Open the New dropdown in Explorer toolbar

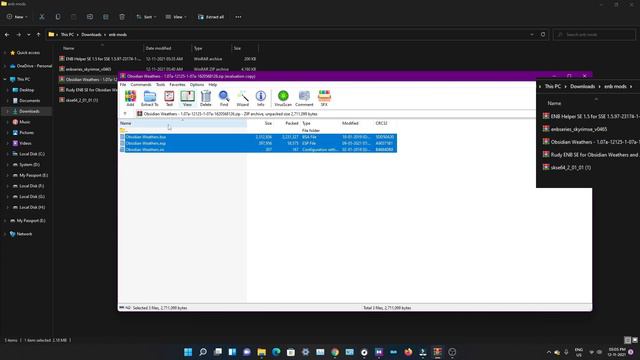pyautogui.click(x=17, y=17)
